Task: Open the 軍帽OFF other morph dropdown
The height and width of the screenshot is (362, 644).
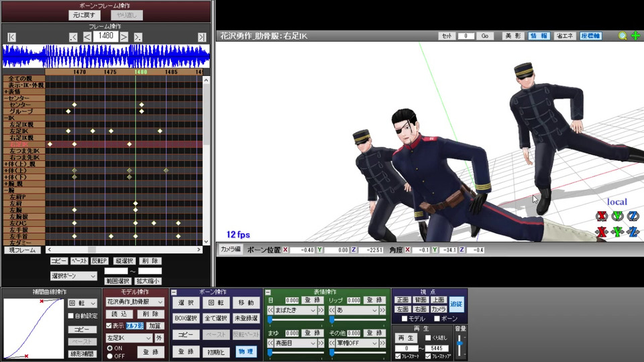Action: coord(356,343)
